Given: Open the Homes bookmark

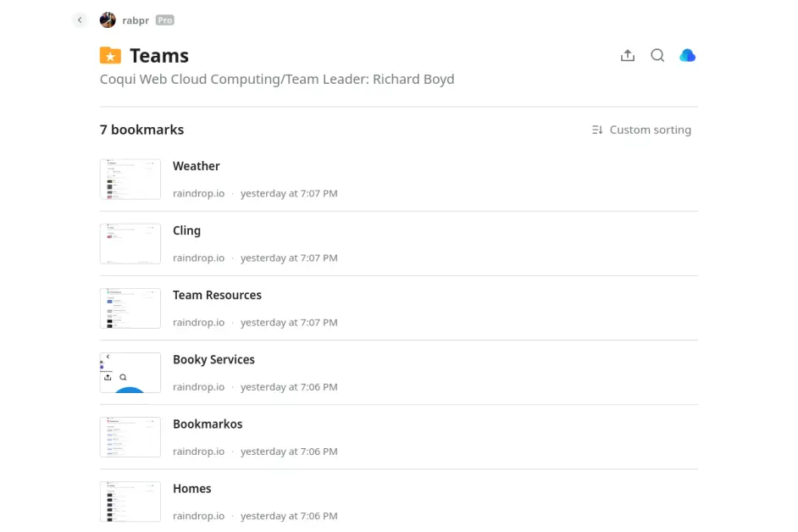Looking at the screenshot, I should [x=192, y=488].
